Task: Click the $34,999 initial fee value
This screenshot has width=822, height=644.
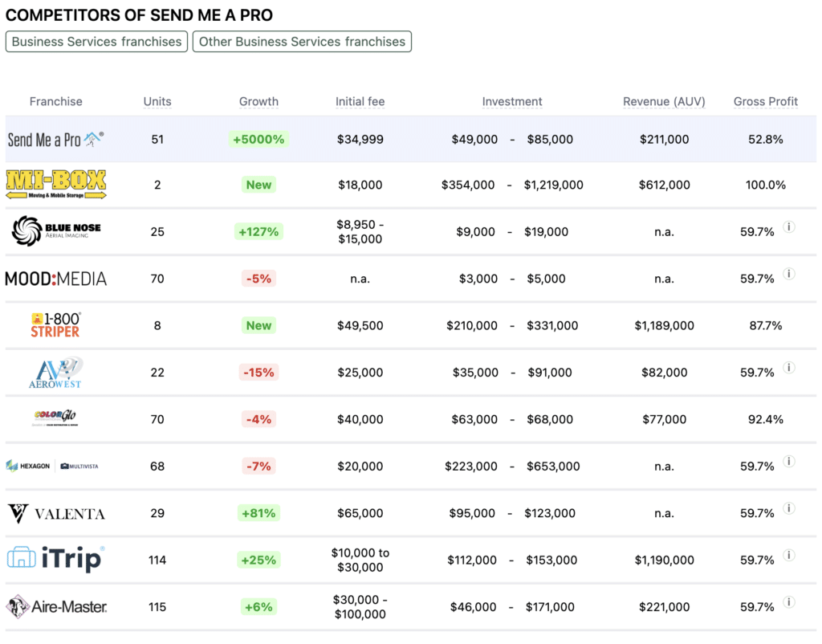Action: [360, 140]
